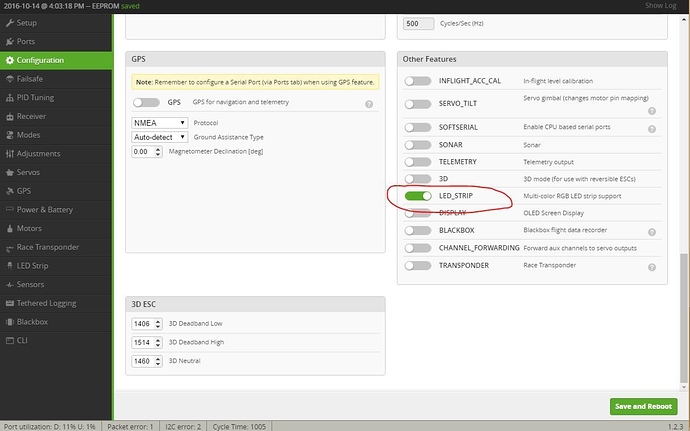
Task: Enable SERVO_TILT switch
Action: [418, 104]
